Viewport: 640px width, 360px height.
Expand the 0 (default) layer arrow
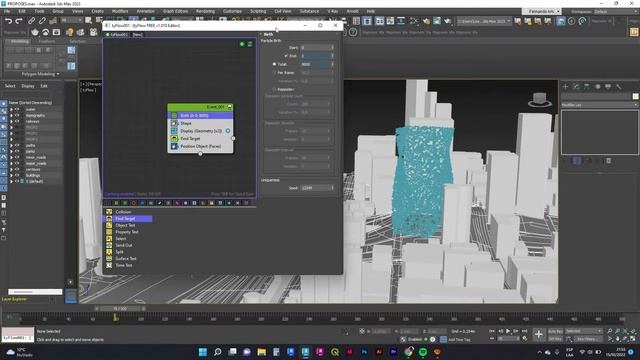(11, 181)
